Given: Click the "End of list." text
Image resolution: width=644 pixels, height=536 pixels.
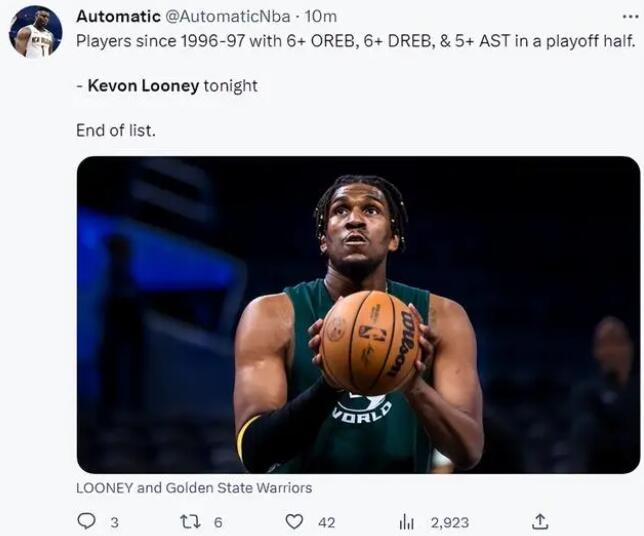Looking at the screenshot, I should coord(116,130).
